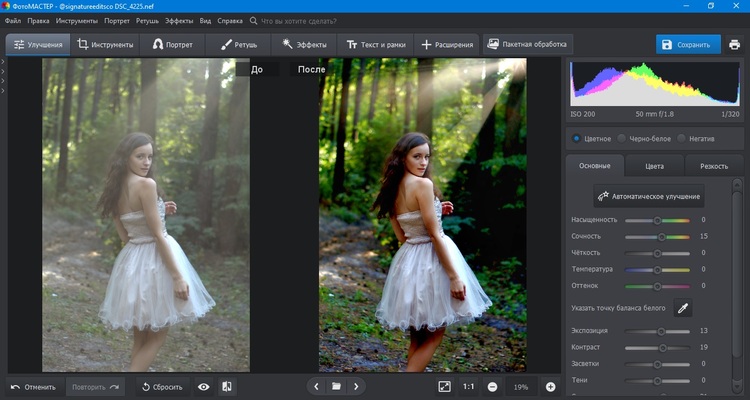The width and height of the screenshot is (750, 400).
Task: Zoom out with the minus button
Action: coord(493,386)
